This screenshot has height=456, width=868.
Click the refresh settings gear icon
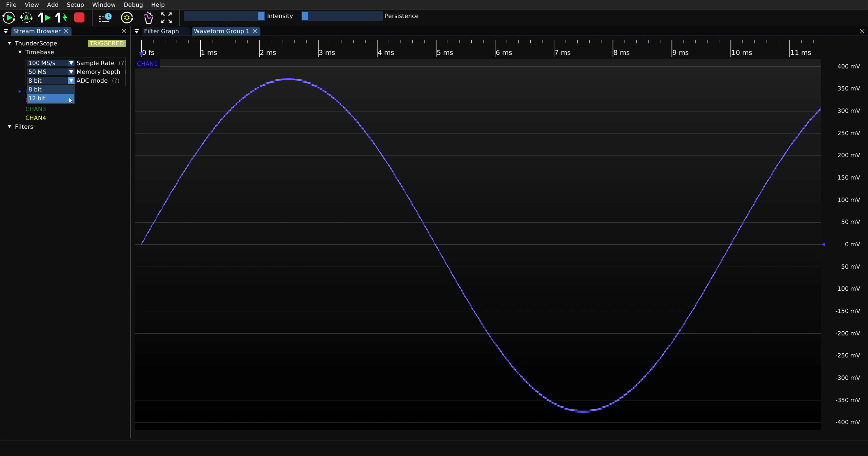(127, 18)
